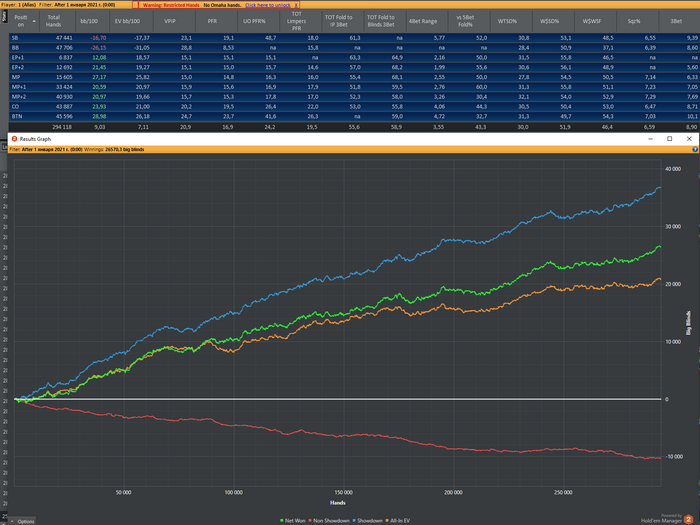Click the Hold'em Manager 2 logo
Screen dimensions: 700x525
[x=688, y=519]
